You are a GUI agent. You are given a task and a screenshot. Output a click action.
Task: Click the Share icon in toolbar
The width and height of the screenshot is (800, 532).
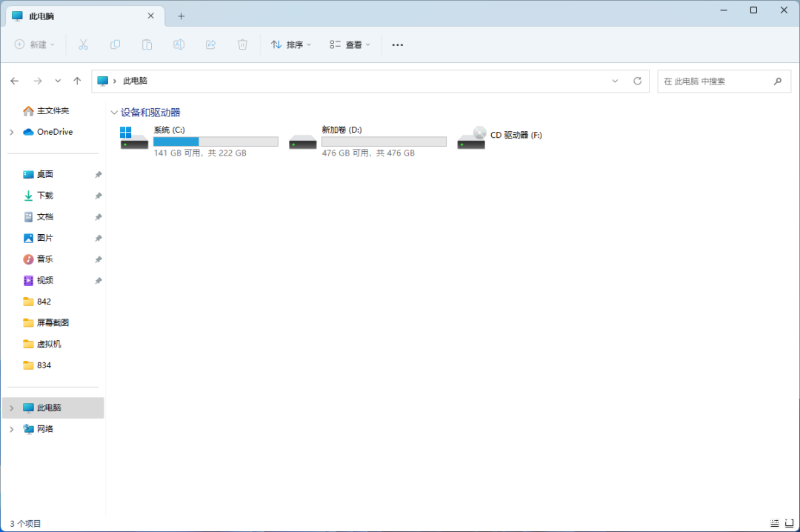coord(210,44)
